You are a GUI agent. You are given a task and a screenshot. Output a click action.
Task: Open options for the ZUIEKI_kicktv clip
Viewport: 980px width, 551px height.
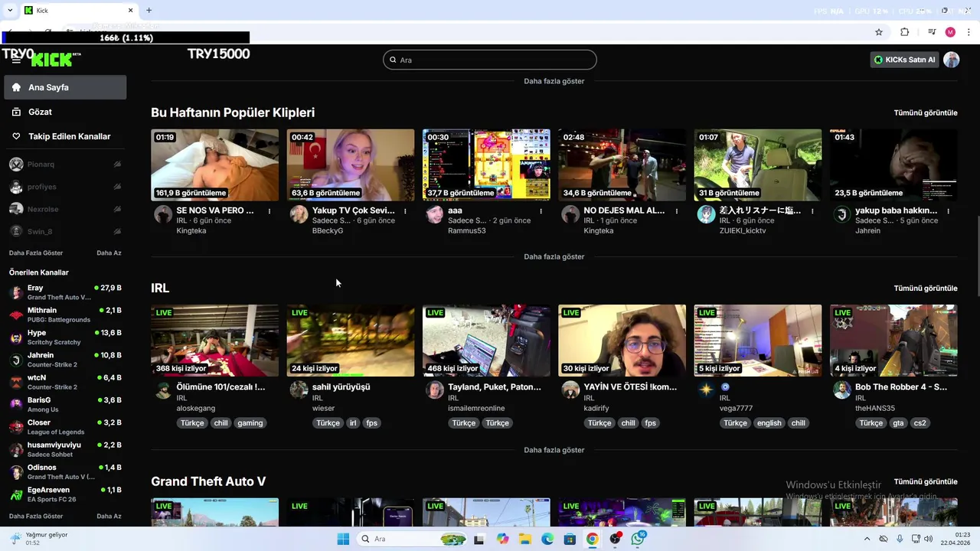[x=812, y=210]
